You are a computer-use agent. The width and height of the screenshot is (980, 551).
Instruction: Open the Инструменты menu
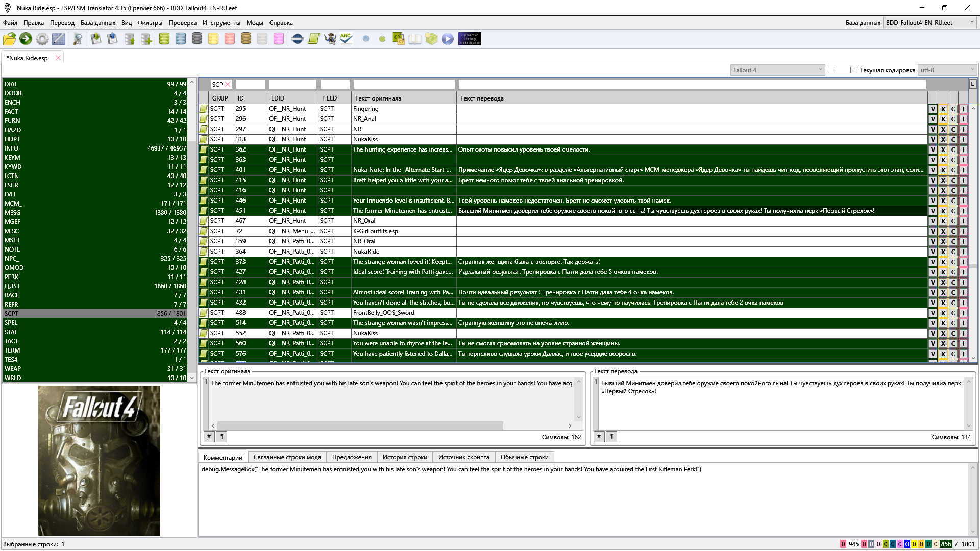pos(221,23)
